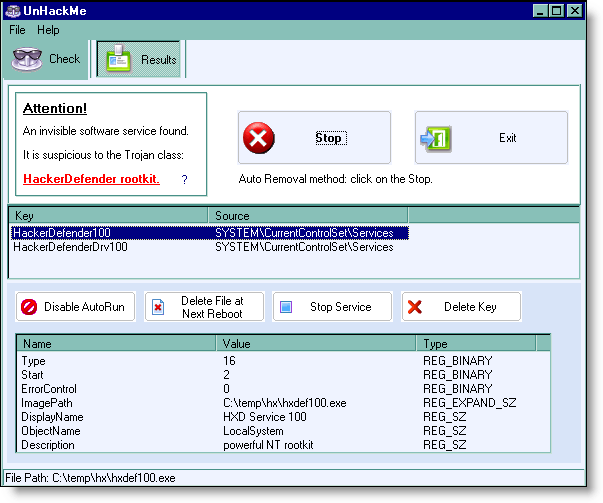
Task: Click the Disable AutoRun prohibition icon
Action: point(29,307)
